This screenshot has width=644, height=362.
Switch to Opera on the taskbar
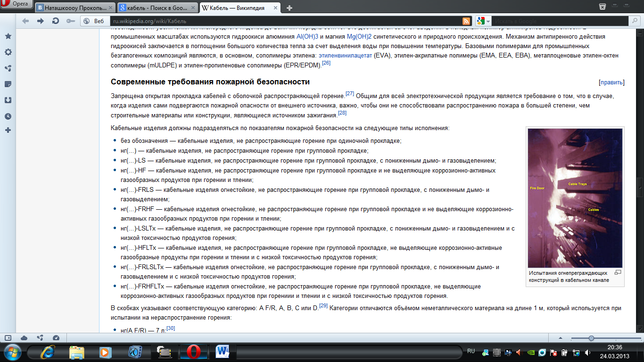click(x=193, y=352)
